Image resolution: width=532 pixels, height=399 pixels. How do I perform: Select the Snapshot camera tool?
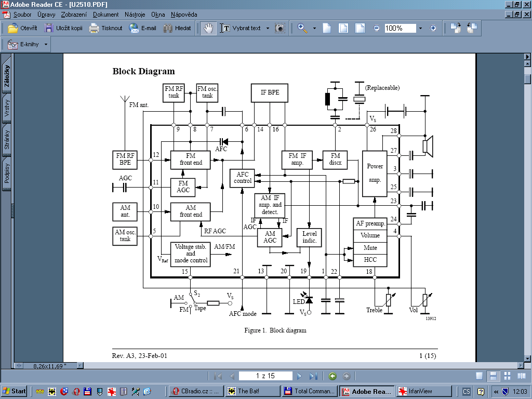[x=280, y=28]
